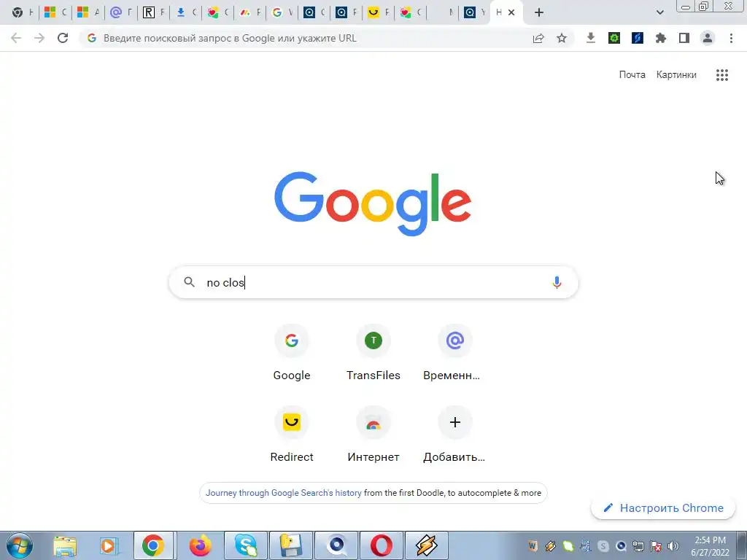The width and height of the screenshot is (747, 560).
Task: Open the Chrome downloads arrow icon
Action: [591, 38]
